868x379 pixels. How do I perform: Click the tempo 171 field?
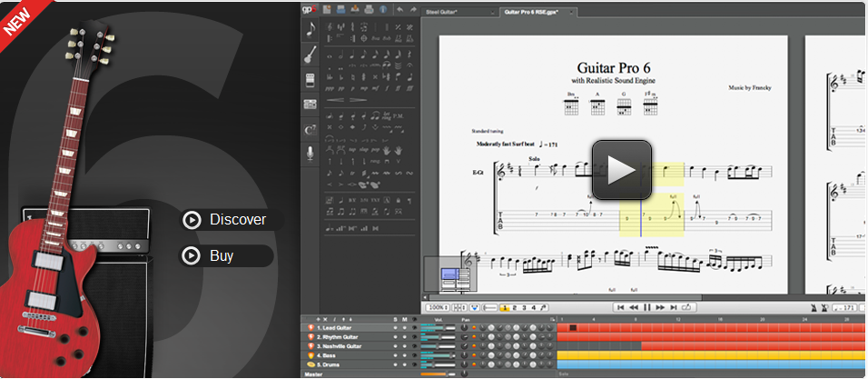[x=844, y=307]
